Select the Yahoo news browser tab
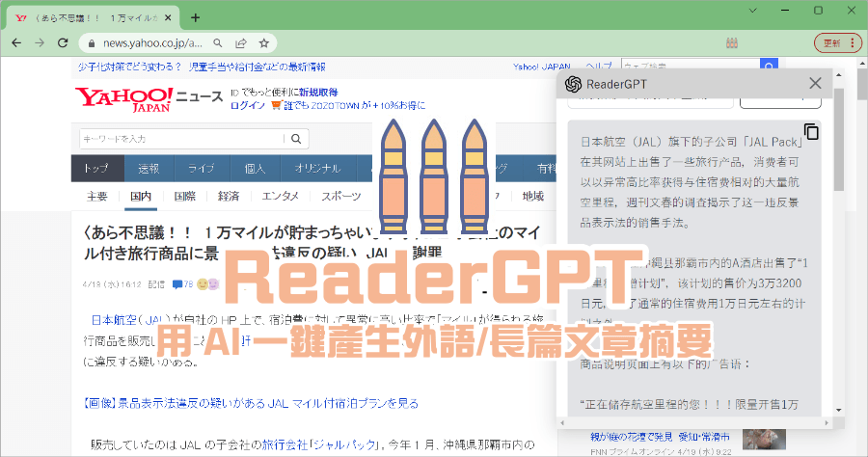 93,17
